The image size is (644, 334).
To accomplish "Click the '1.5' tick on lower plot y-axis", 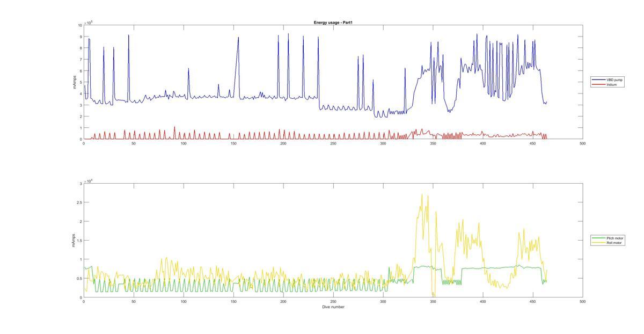I will (79, 241).
